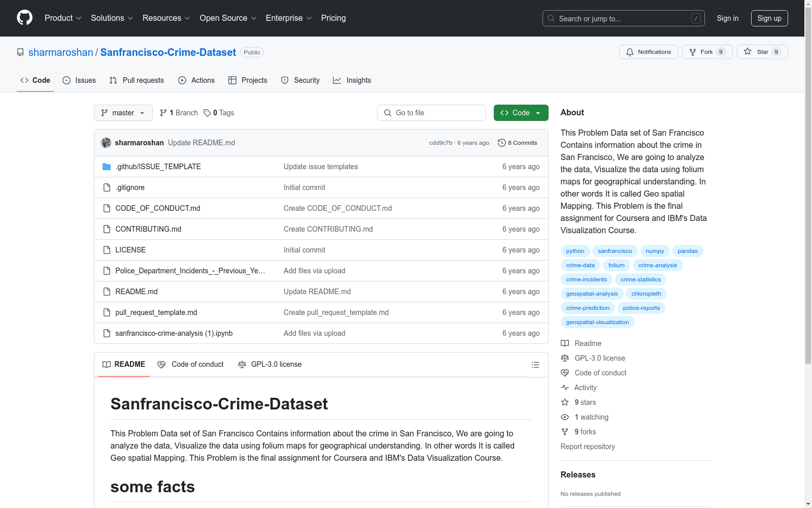Open CODE_OF_CONDUCT.md file
Screen dimensions: 812x508
(x=158, y=208)
